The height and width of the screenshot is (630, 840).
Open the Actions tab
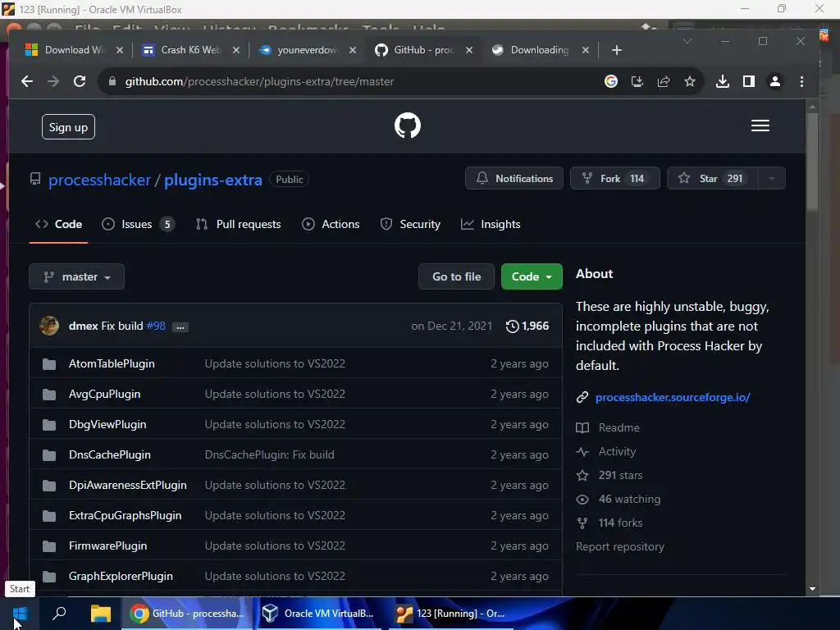(331, 224)
